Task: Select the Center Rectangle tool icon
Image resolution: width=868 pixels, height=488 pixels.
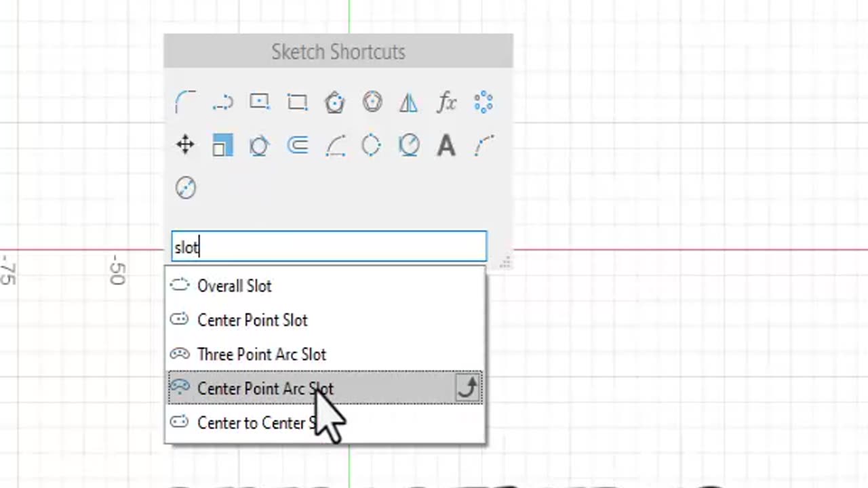Action: click(x=260, y=102)
